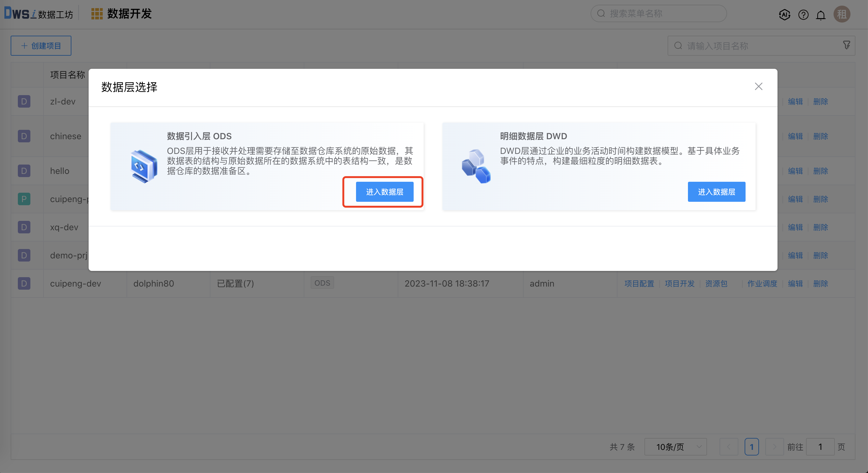The height and width of the screenshot is (473, 868).
Task: Open the help question mark icon
Action: click(x=803, y=14)
